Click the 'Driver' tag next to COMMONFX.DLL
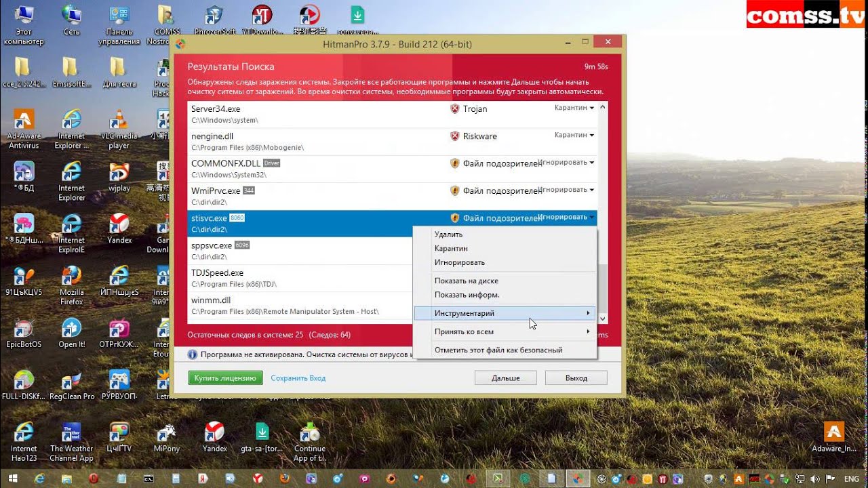Image resolution: width=868 pixels, height=488 pixels. coord(271,163)
